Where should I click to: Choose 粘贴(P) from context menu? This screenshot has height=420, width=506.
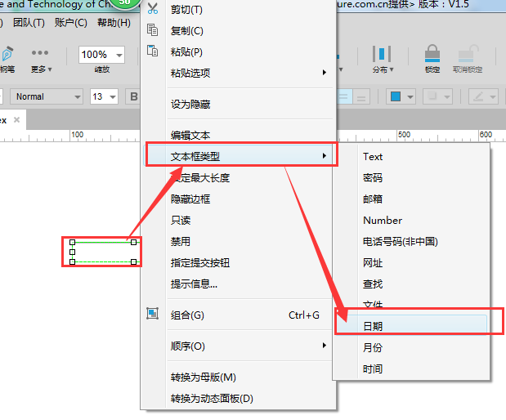tap(186, 51)
